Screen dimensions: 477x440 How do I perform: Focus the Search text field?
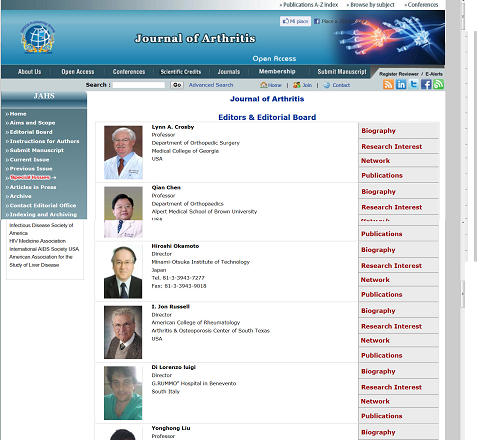[x=139, y=85]
